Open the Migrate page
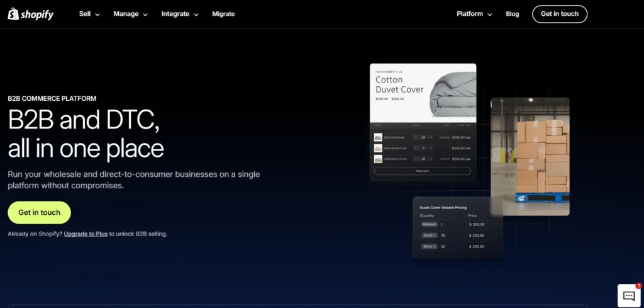Screen dimensions: 644x308 pyautogui.click(x=223, y=14)
